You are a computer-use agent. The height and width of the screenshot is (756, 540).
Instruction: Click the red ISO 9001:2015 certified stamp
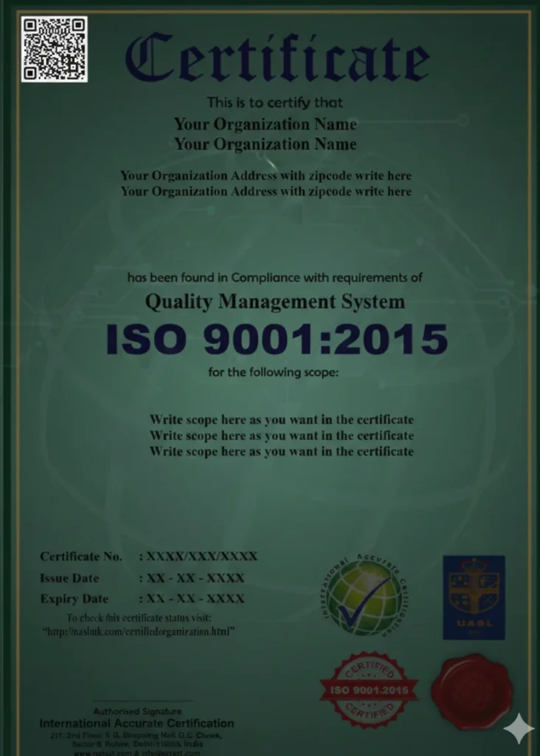[368, 690]
